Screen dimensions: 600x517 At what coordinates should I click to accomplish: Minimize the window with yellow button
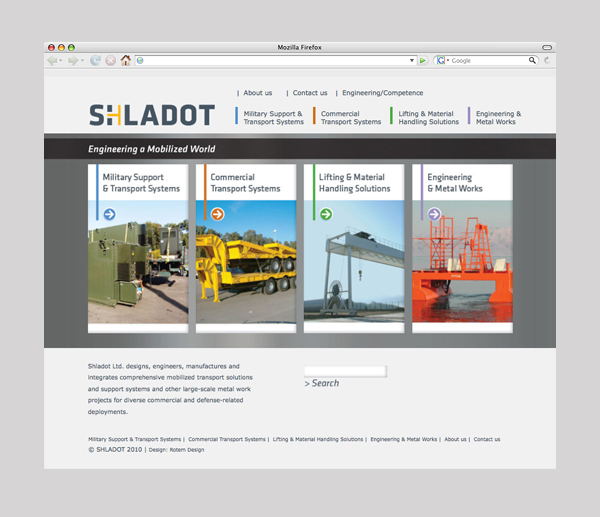tap(61, 47)
